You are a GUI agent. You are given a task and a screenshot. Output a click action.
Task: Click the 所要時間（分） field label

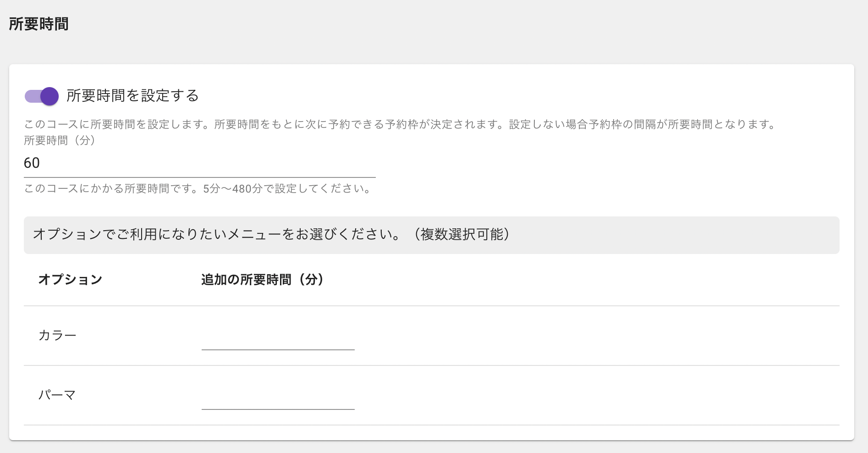tap(60, 140)
